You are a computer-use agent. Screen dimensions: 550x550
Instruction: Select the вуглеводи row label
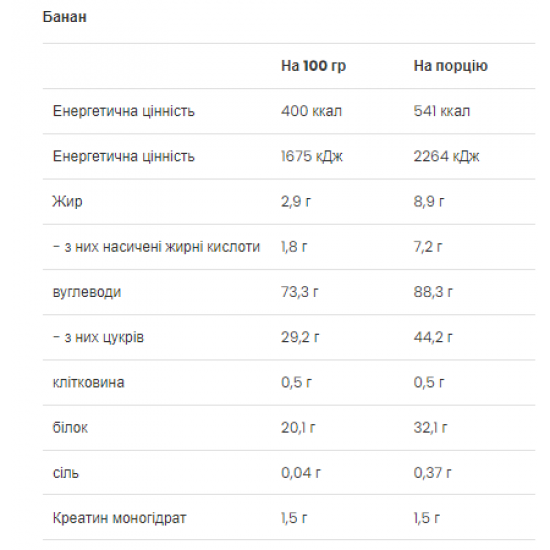coord(87,292)
